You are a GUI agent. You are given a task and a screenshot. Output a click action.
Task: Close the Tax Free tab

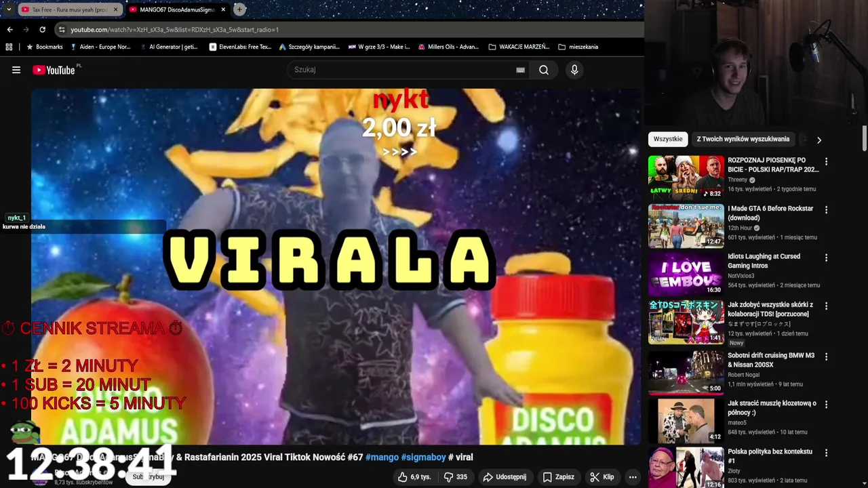coord(115,9)
